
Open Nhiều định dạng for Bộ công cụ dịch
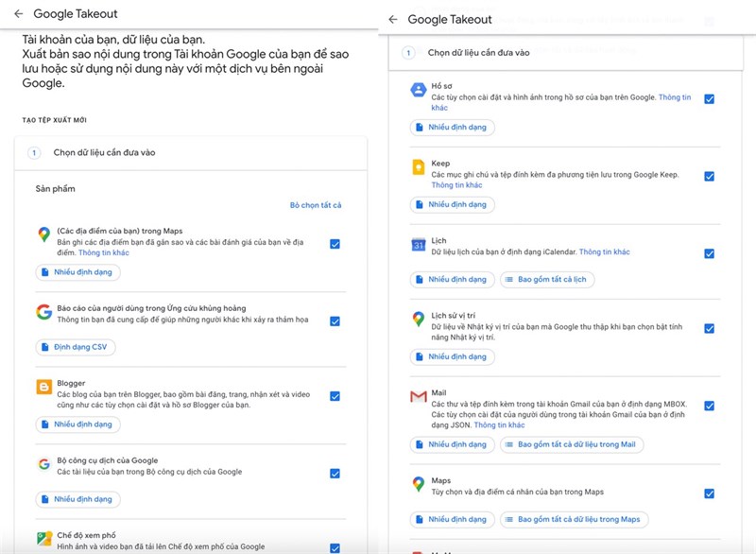pos(78,499)
